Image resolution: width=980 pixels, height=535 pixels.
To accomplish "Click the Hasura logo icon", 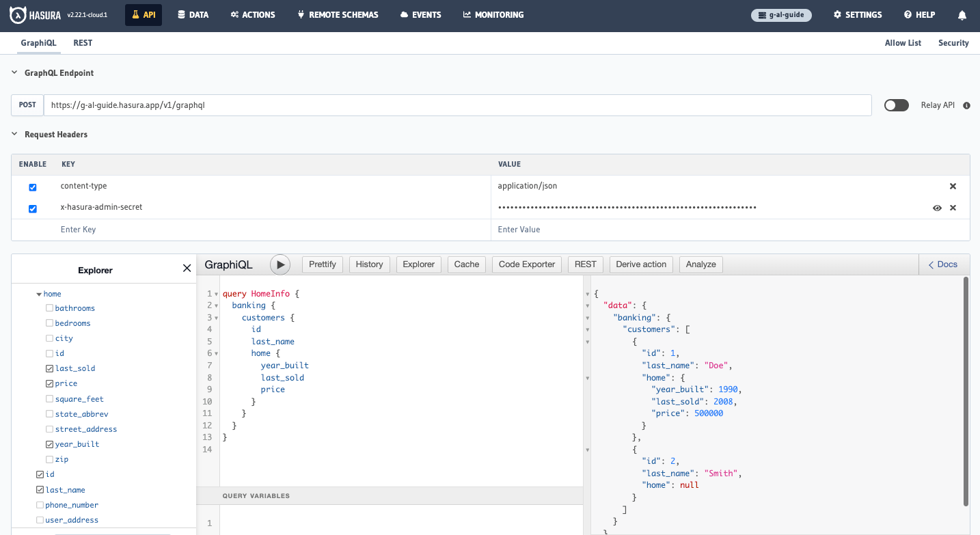I will (18, 14).
